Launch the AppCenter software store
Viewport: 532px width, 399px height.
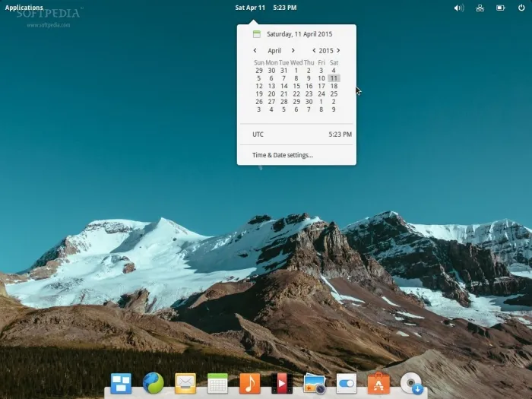[378, 383]
